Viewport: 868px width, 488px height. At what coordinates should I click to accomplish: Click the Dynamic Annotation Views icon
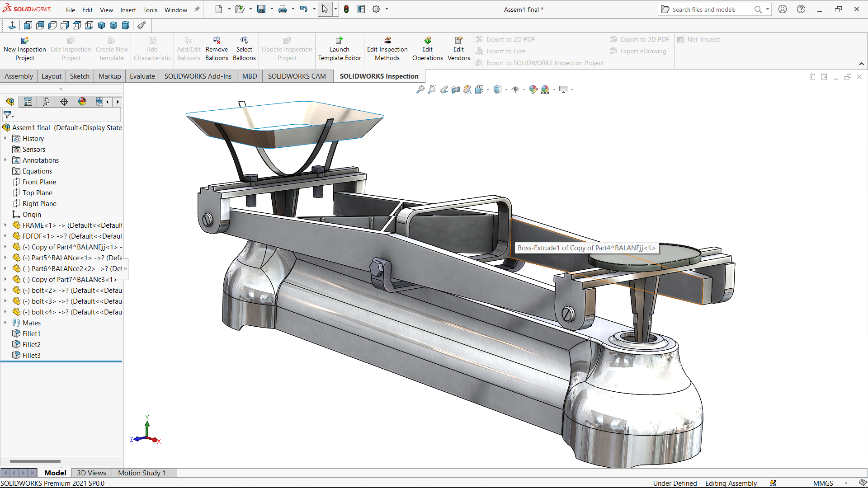click(x=467, y=89)
